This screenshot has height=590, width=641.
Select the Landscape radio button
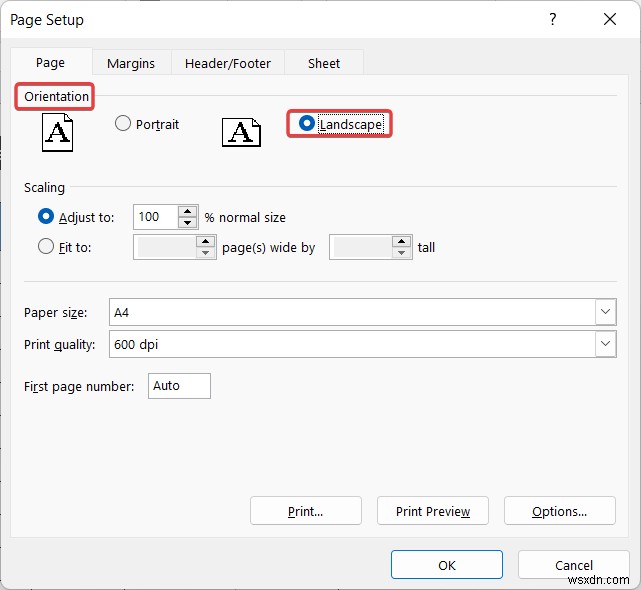[307, 123]
